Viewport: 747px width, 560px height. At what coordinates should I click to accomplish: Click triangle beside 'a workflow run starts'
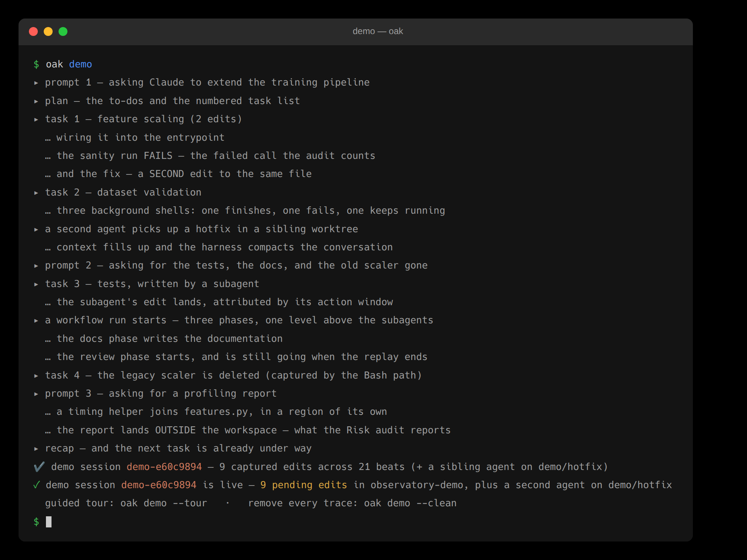pos(36,320)
